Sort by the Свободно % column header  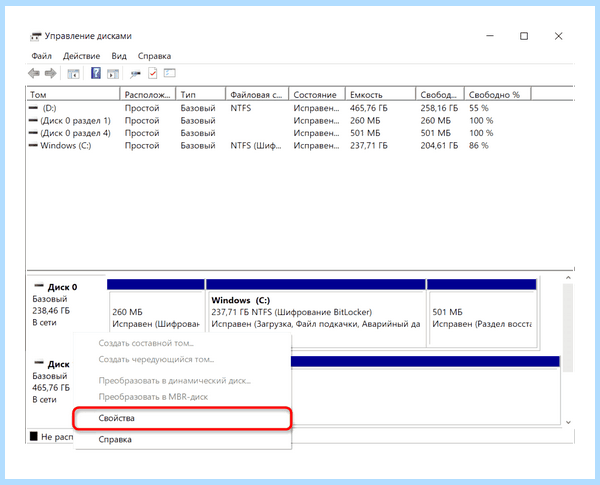(497, 94)
